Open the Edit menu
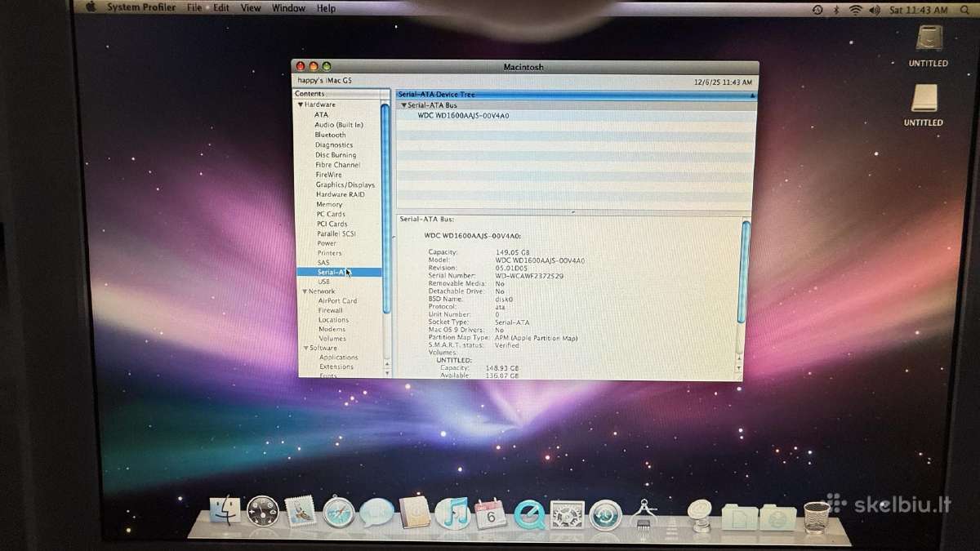 pos(221,7)
